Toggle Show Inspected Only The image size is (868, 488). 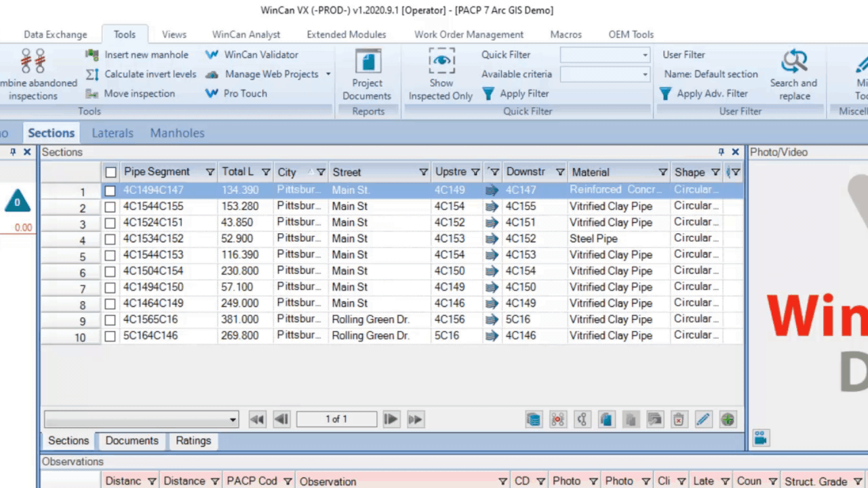(x=441, y=75)
